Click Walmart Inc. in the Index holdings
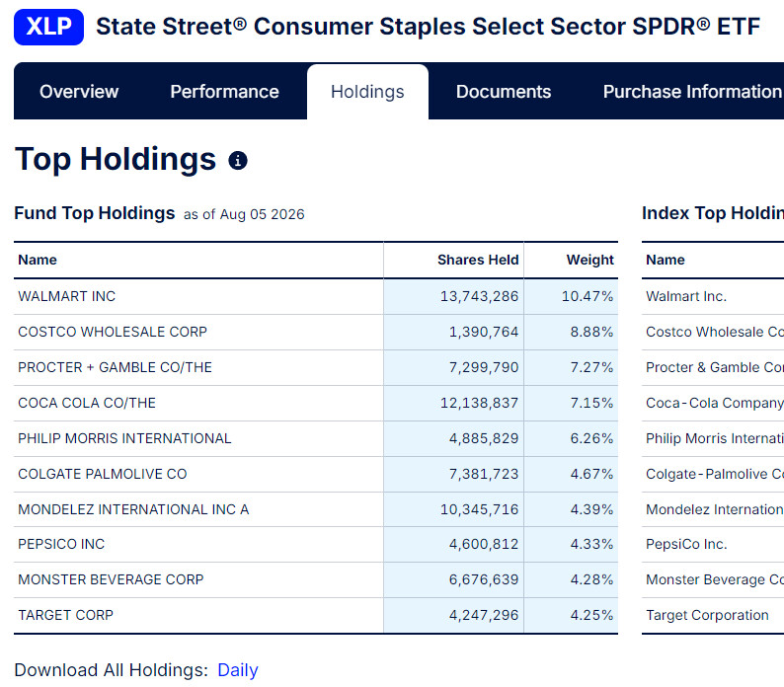Screen dimensions: 784x687 [x=686, y=296]
